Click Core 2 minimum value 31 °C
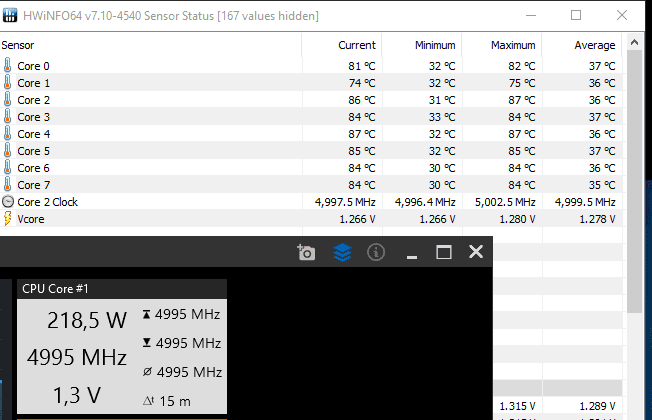The width and height of the screenshot is (652, 420). tap(442, 100)
